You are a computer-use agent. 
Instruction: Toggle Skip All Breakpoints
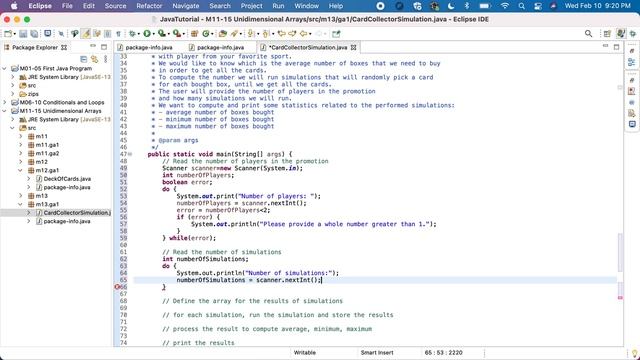[61, 34]
